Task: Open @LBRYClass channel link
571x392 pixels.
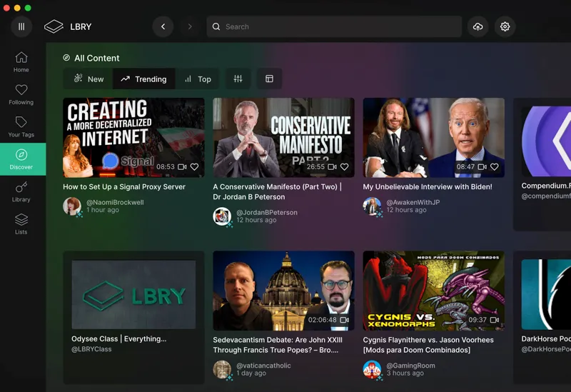Action: click(91, 349)
